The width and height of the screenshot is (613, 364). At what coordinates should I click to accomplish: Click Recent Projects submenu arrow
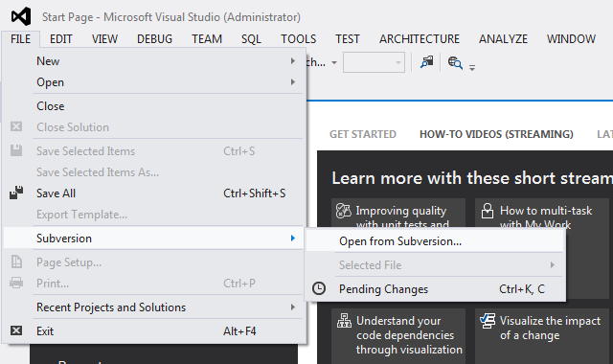click(x=293, y=307)
